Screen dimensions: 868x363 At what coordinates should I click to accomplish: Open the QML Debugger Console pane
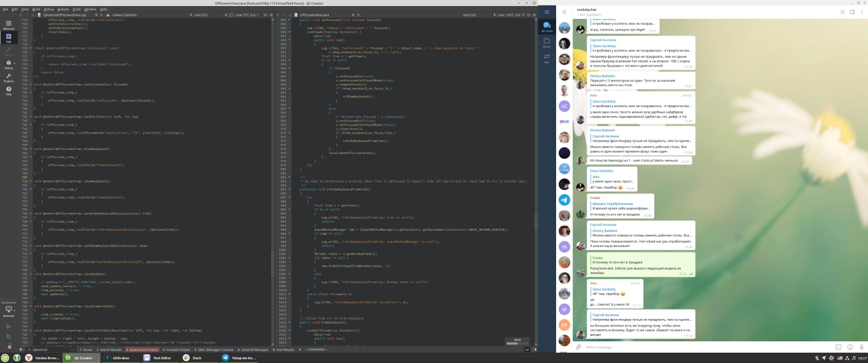click(215, 349)
